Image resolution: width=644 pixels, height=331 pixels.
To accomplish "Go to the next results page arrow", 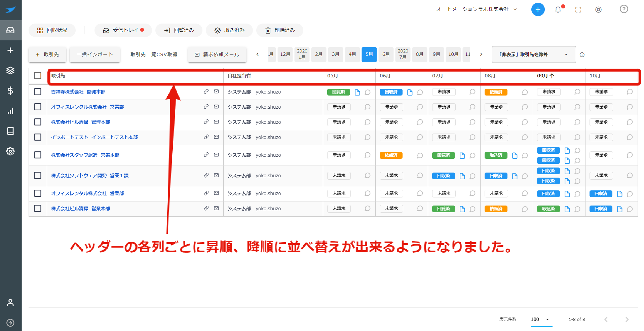I will (627, 320).
